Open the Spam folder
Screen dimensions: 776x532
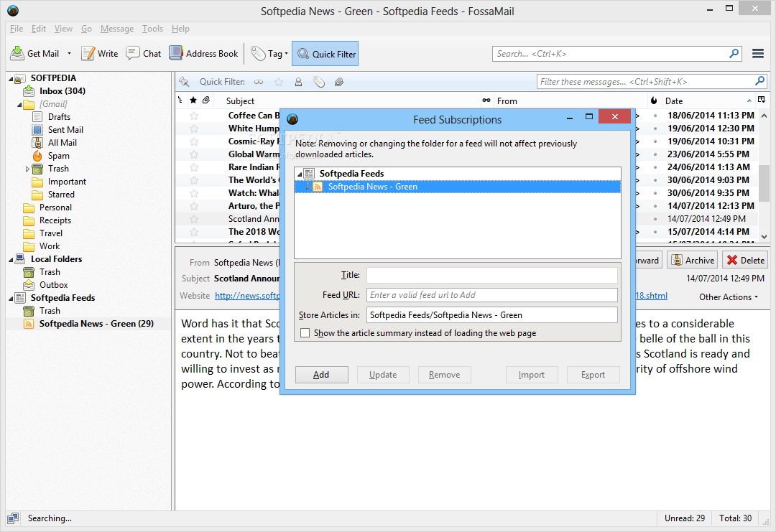click(58, 155)
